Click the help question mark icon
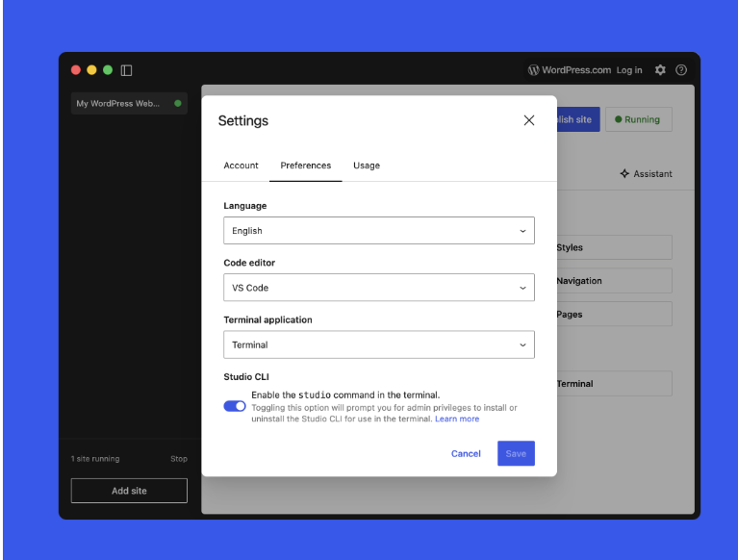Image resolution: width=738 pixels, height=560 pixels. 681,70
